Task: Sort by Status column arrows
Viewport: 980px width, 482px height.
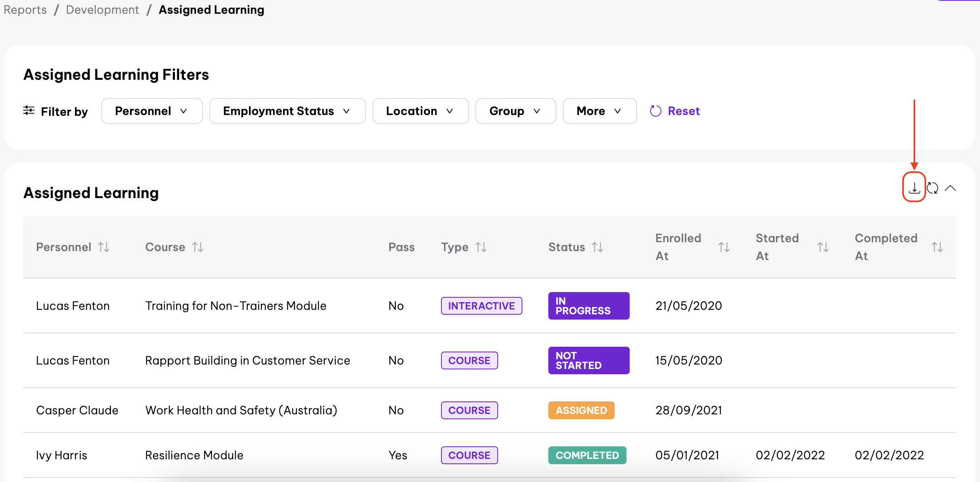Action: pos(597,247)
